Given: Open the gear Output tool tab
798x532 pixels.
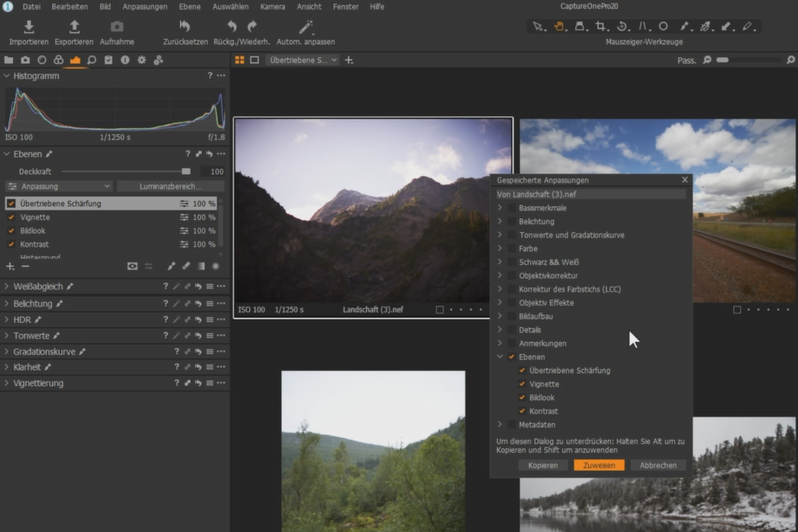Looking at the screenshot, I should pyautogui.click(x=142, y=60).
